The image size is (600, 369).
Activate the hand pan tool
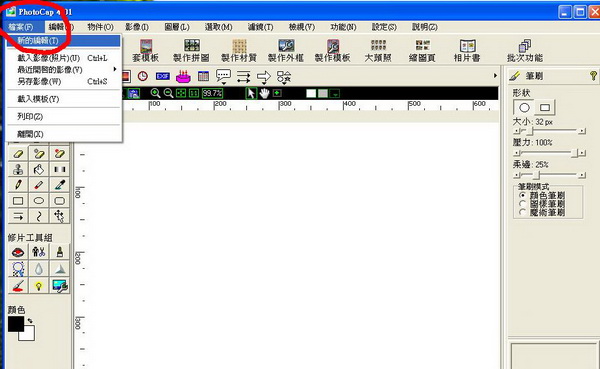pos(264,93)
